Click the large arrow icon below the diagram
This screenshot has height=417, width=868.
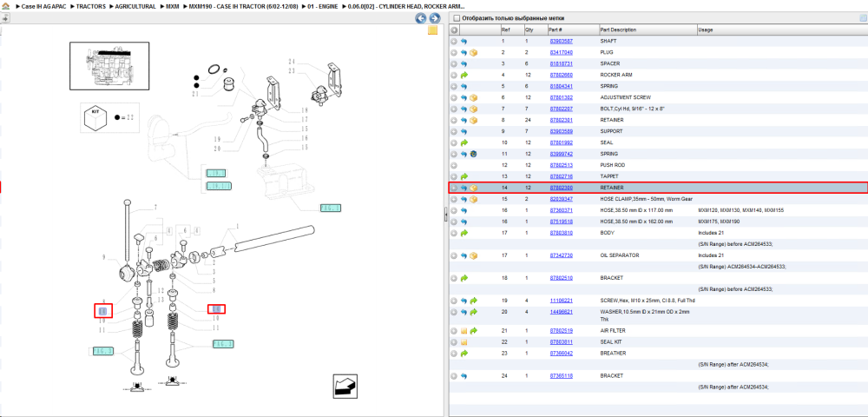coord(345,386)
